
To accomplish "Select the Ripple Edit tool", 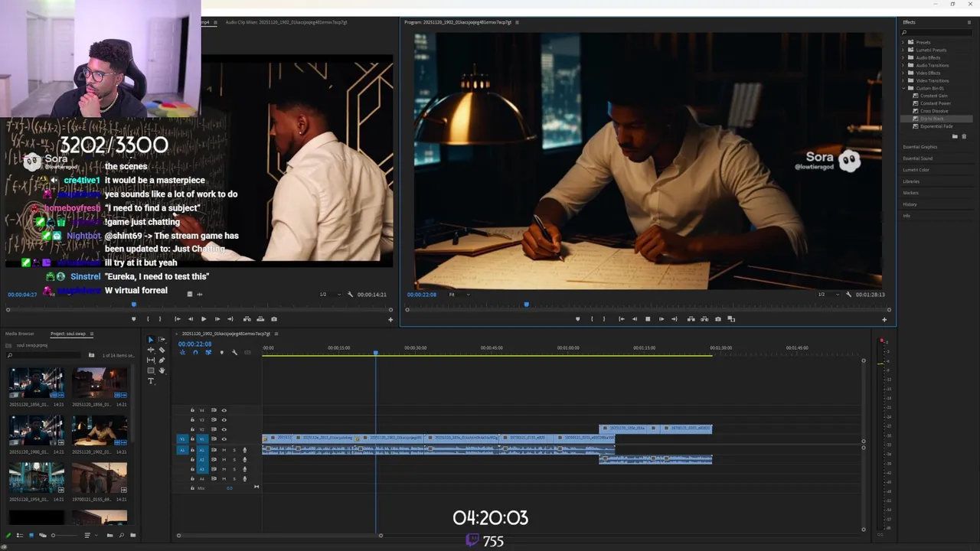I will pyautogui.click(x=151, y=350).
